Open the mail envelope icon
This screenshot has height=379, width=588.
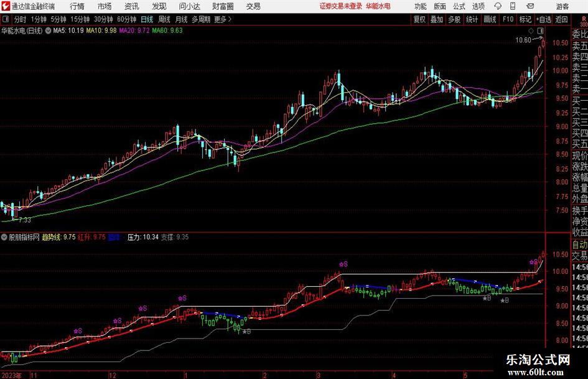point(530,6)
